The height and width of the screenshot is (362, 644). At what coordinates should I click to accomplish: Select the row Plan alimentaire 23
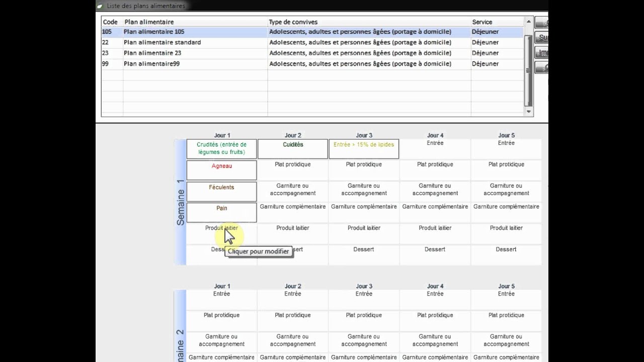(312, 53)
